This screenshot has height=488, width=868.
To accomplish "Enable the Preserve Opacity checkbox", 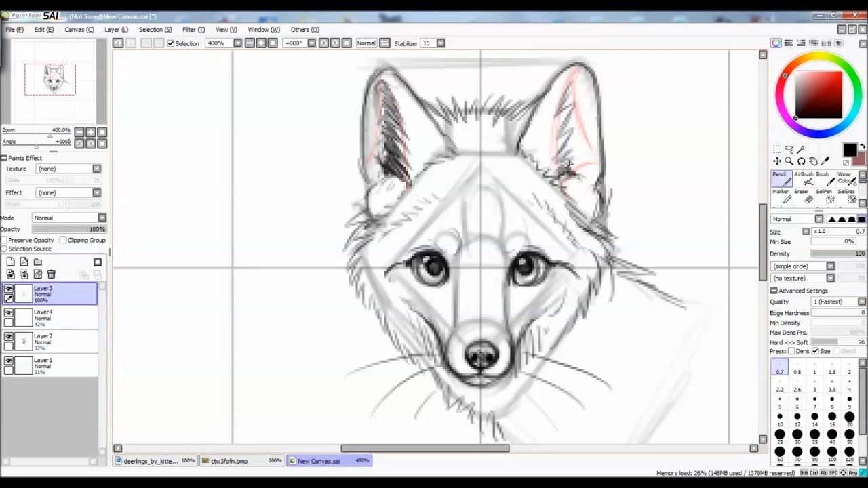I will coord(5,240).
